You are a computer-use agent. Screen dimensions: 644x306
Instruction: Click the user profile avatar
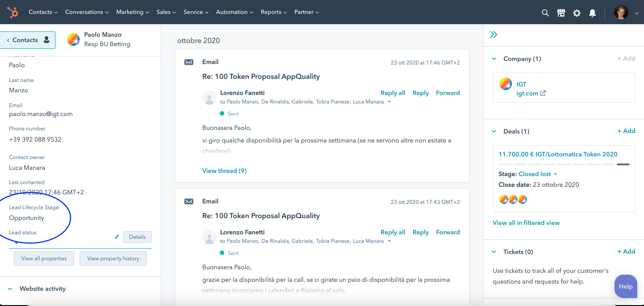pyautogui.click(x=621, y=12)
